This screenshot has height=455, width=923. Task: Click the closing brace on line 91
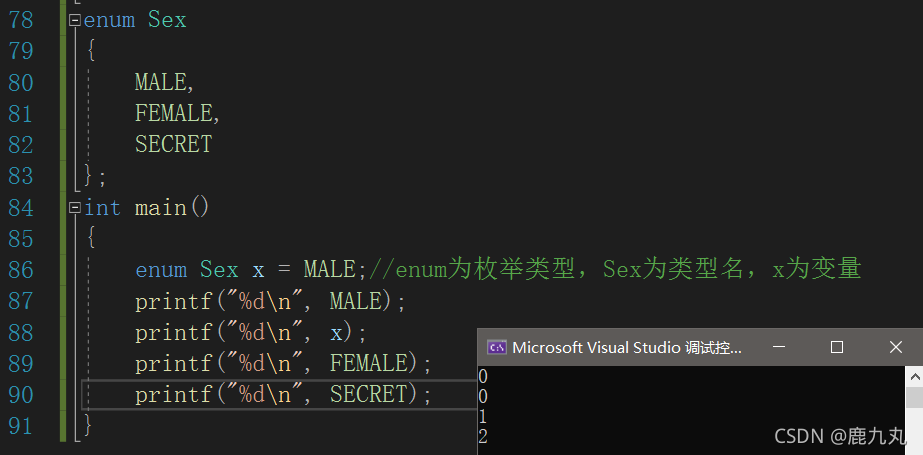tap(88, 426)
